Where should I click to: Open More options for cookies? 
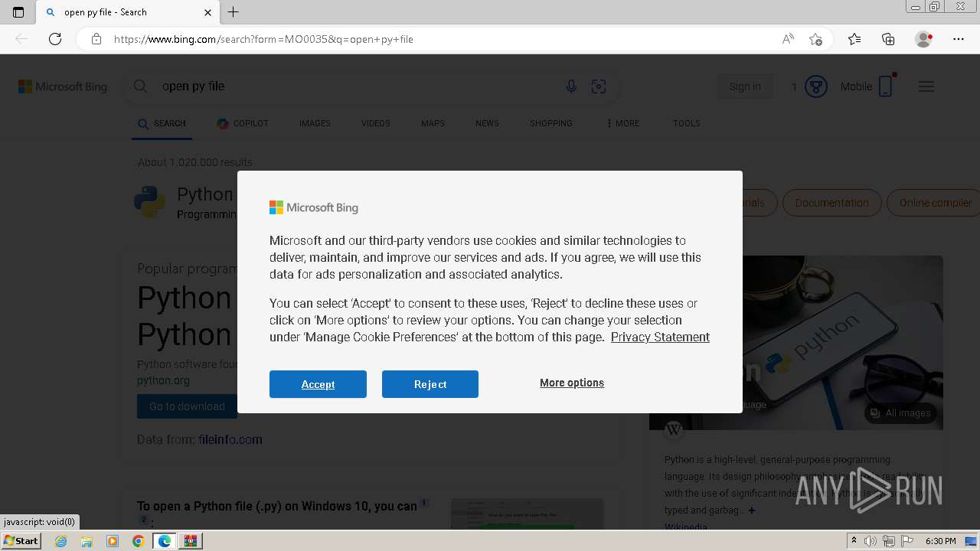572,383
